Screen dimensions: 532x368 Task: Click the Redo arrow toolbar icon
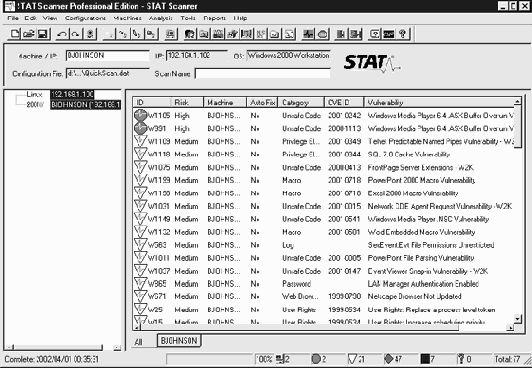[76, 34]
